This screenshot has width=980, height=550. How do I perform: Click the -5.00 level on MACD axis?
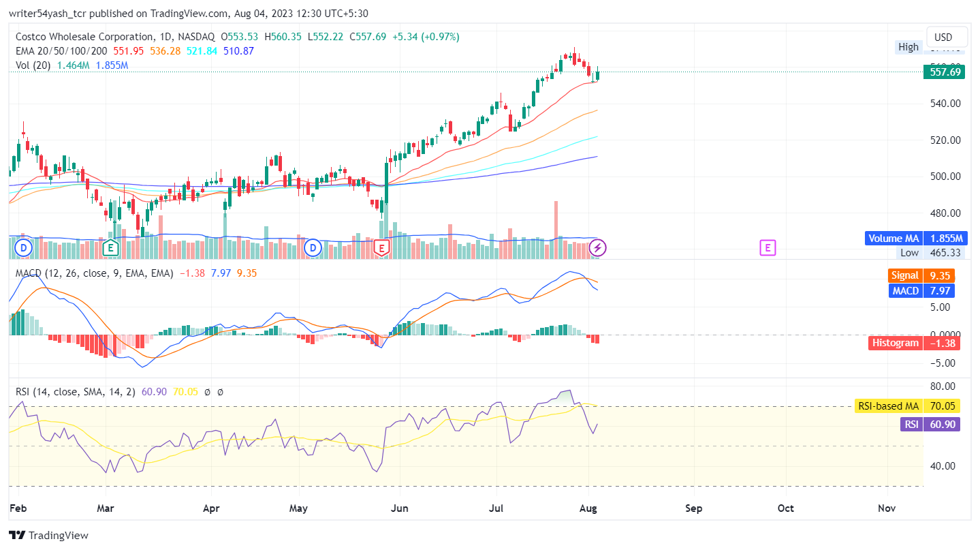pos(942,363)
